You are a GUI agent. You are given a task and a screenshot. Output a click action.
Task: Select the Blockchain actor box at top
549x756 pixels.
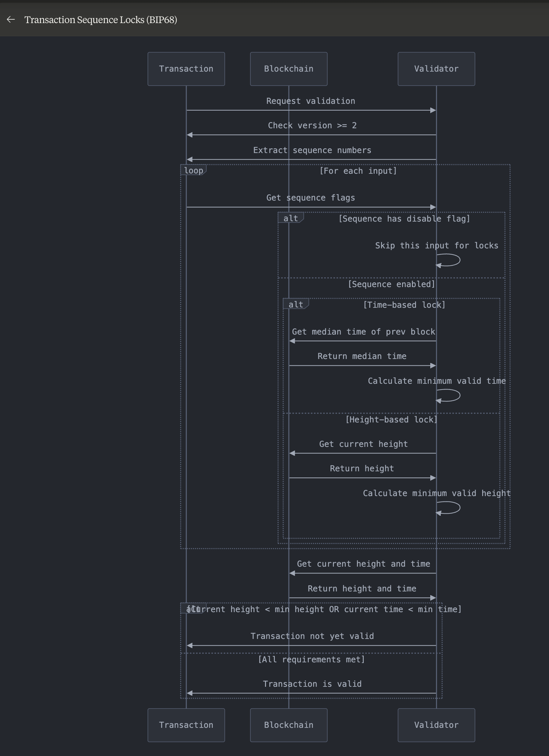(288, 69)
